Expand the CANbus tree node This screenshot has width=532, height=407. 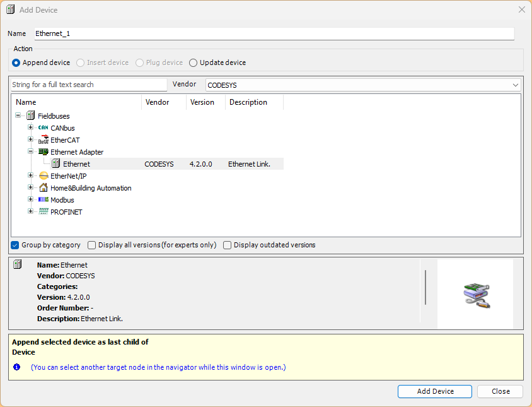pyautogui.click(x=30, y=128)
